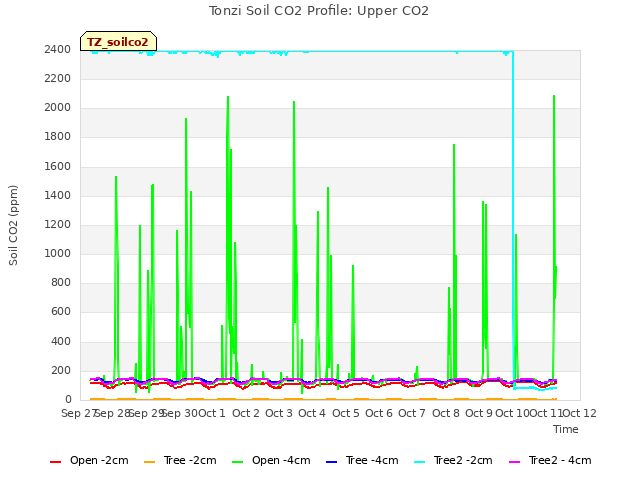Click the green spike peak near Oct 3
The height and width of the screenshot is (480, 640).
click(294, 102)
